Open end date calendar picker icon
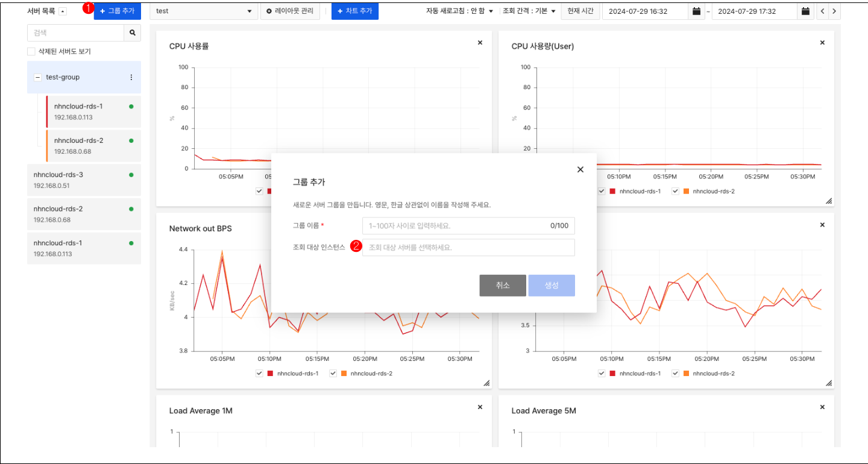 pyautogui.click(x=806, y=11)
